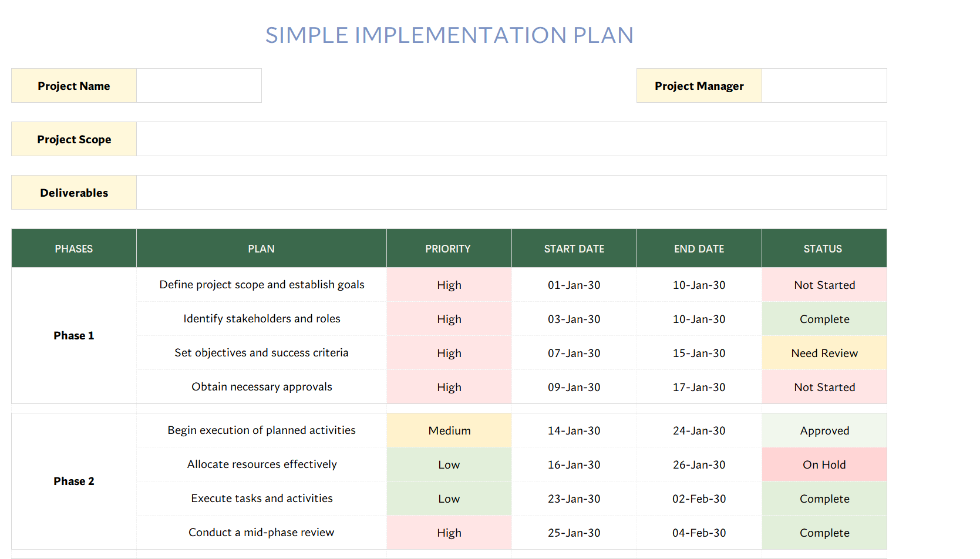Viewport: 980px width, 559px height.
Task: Click the Approved status cell
Action: pyautogui.click(x=824, y=430)
